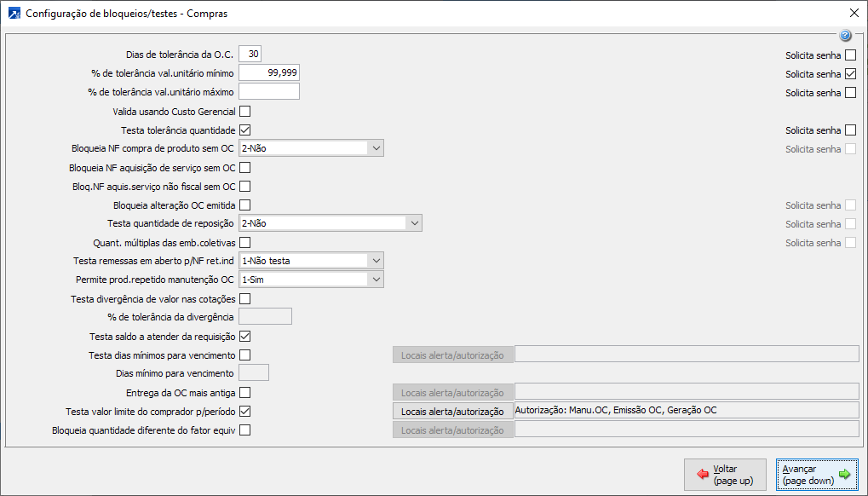
Task: Uncheck Testa tolerância quantidade
Action: click(245, 130)
